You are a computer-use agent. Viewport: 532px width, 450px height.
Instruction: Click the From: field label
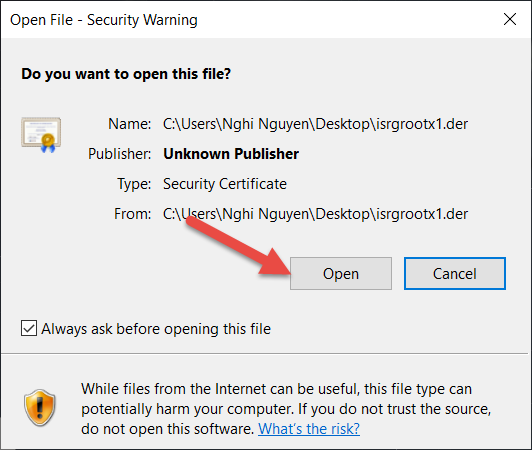coord(132,214)
